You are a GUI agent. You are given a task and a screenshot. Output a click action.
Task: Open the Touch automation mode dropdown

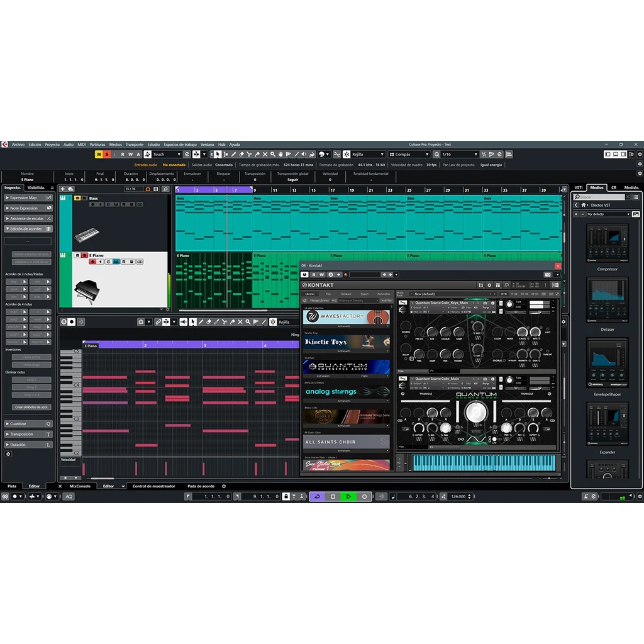167,155
